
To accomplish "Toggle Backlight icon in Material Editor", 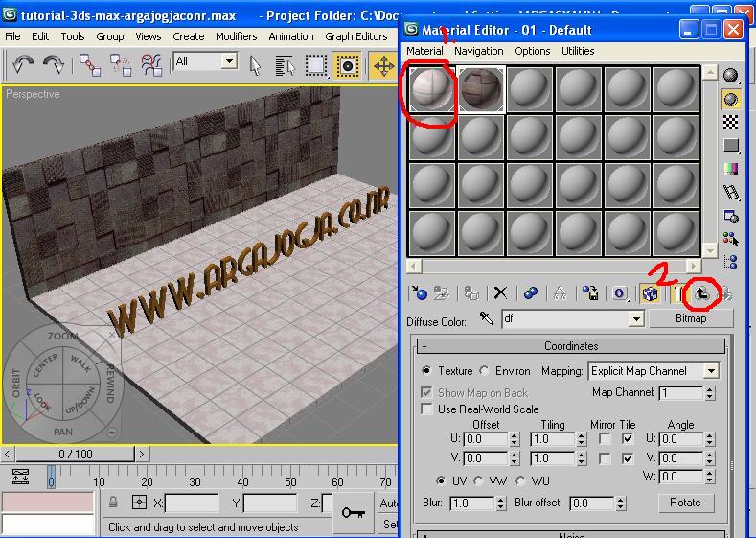I will coord(731,99).
